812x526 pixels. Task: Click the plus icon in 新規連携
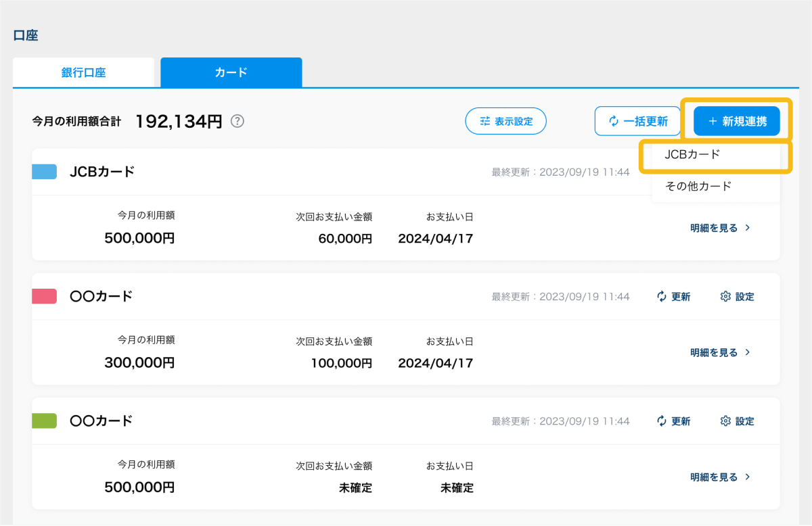pos(713,121)
